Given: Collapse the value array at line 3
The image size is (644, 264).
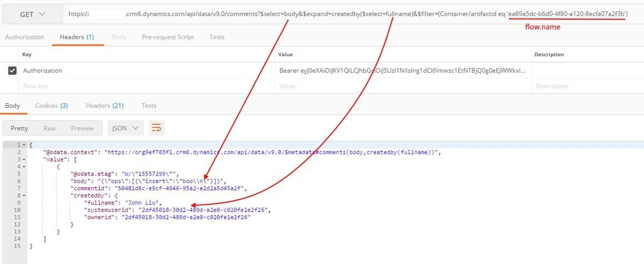Looking at the screenshot, I should tap(25, 159).
